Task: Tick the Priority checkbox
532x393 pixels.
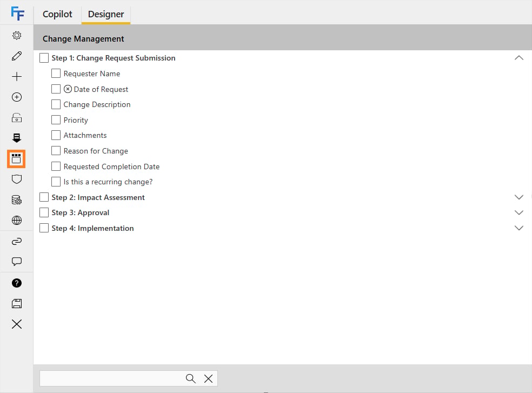Action: [56, 120]
